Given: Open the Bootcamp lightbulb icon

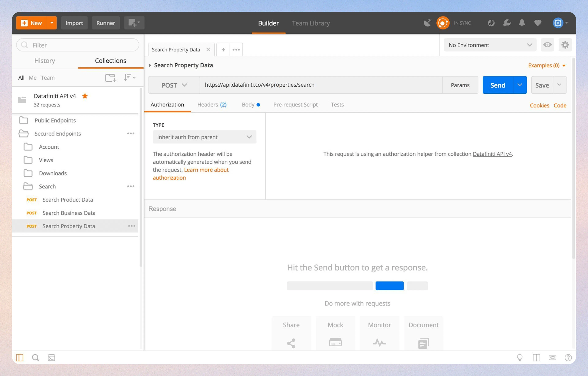Looking at the screenshot, I should pyautogui.click(x=520, y=357).
